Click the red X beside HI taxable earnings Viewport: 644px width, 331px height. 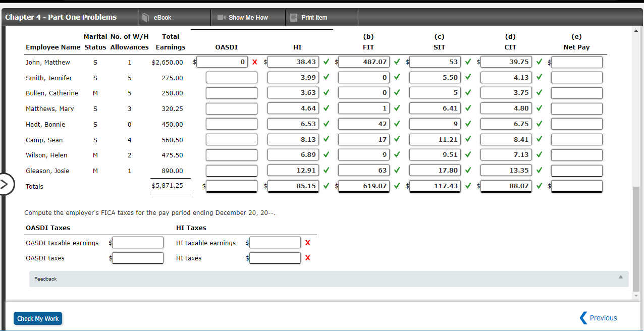pyautogui.click(x=308, y=243)
